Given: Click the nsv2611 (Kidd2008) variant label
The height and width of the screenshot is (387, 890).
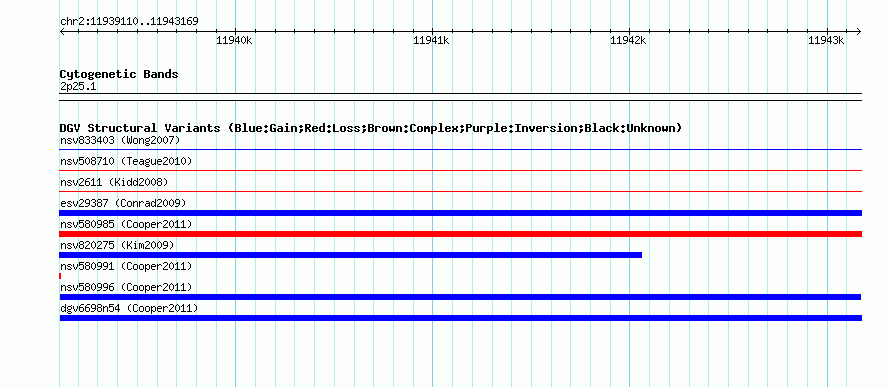Looking at the screenshot, I should [114, 182].
